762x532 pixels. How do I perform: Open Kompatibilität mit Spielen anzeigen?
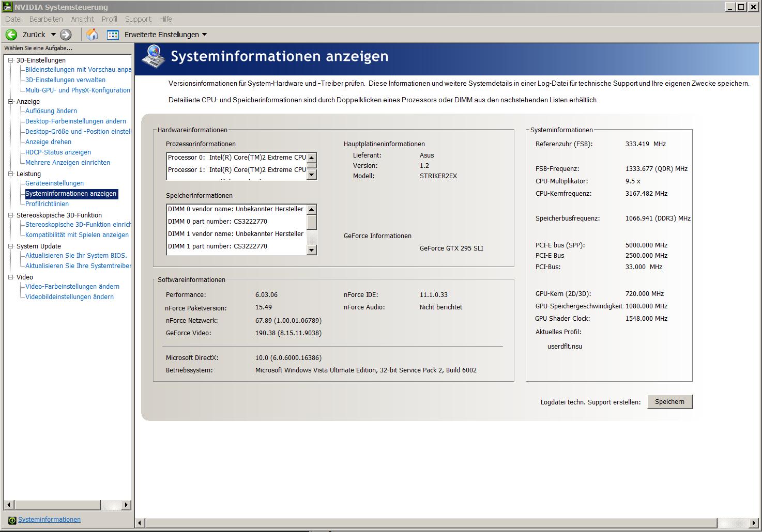pyautogui.click(x=77, y=235)
